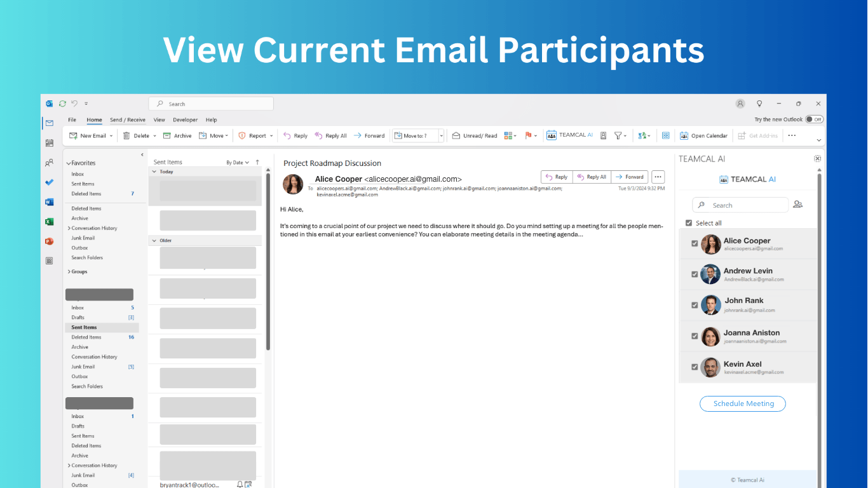Launch Word from the sidebar
The height and width of the screenshot is (488, 868).
click(50, 202)
